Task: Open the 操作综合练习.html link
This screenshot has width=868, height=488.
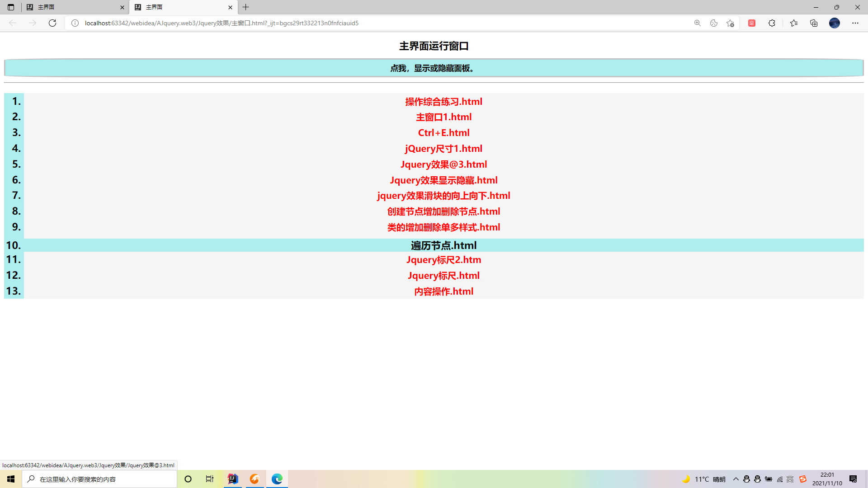Action: 443,102
